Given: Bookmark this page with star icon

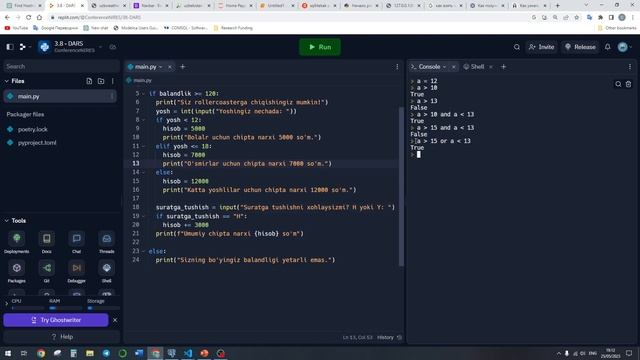Looking at the screenshot, I should tap(576, 18).
